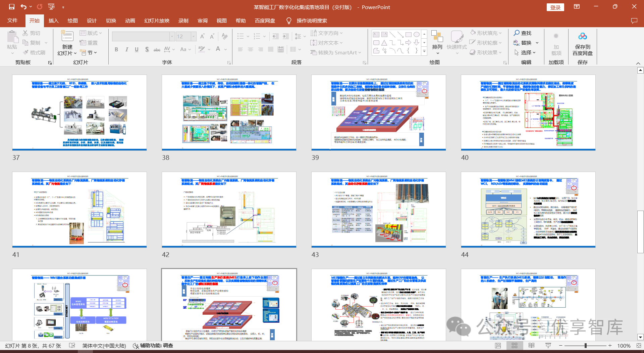
Task: Click the Undo arrow icon
Action: click(23, 7)
